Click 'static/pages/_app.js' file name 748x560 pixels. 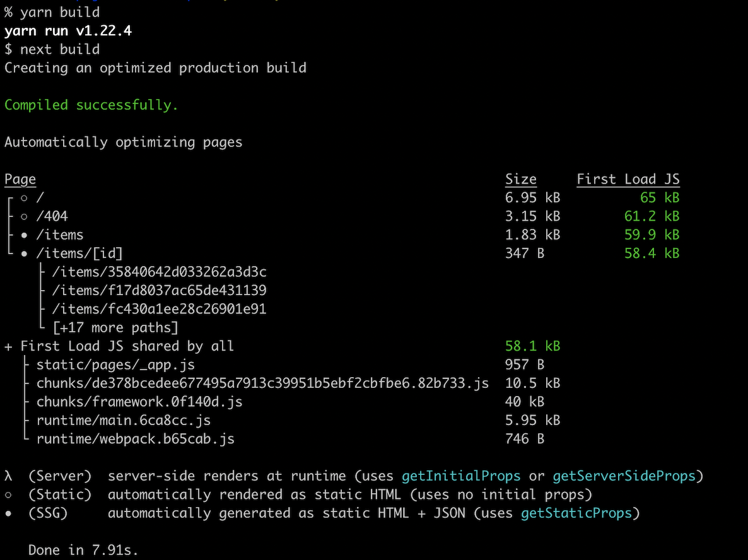pos(115,365)
